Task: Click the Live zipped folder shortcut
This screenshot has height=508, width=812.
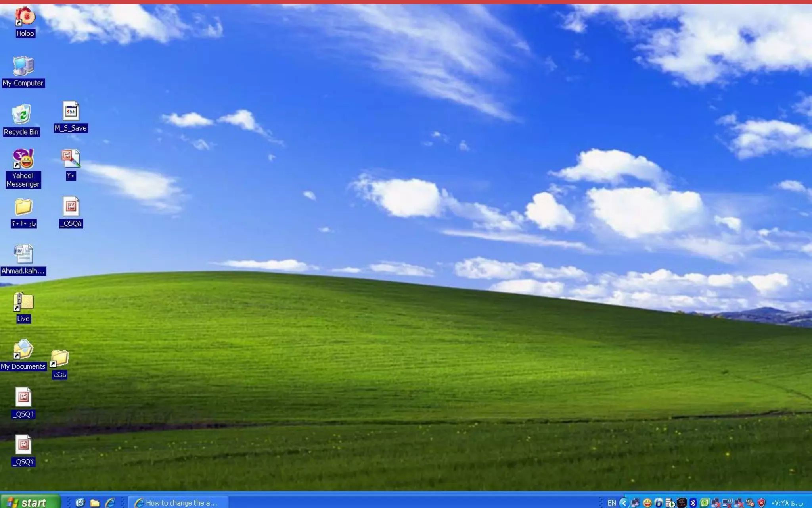Action: click(x=23, y=302)
